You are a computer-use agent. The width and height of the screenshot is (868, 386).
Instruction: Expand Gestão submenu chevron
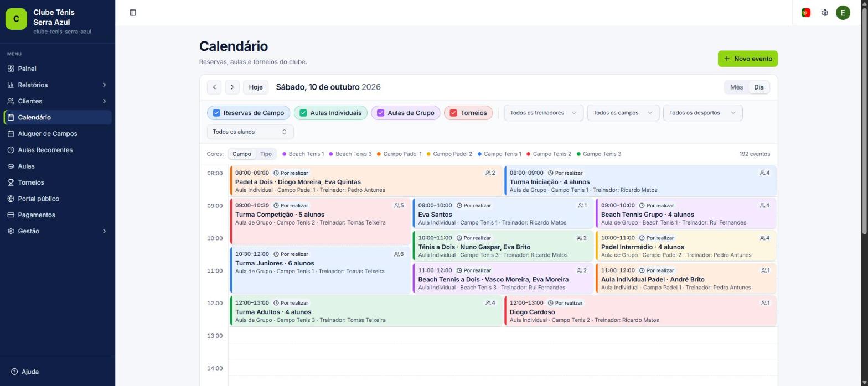coord(104,231)
